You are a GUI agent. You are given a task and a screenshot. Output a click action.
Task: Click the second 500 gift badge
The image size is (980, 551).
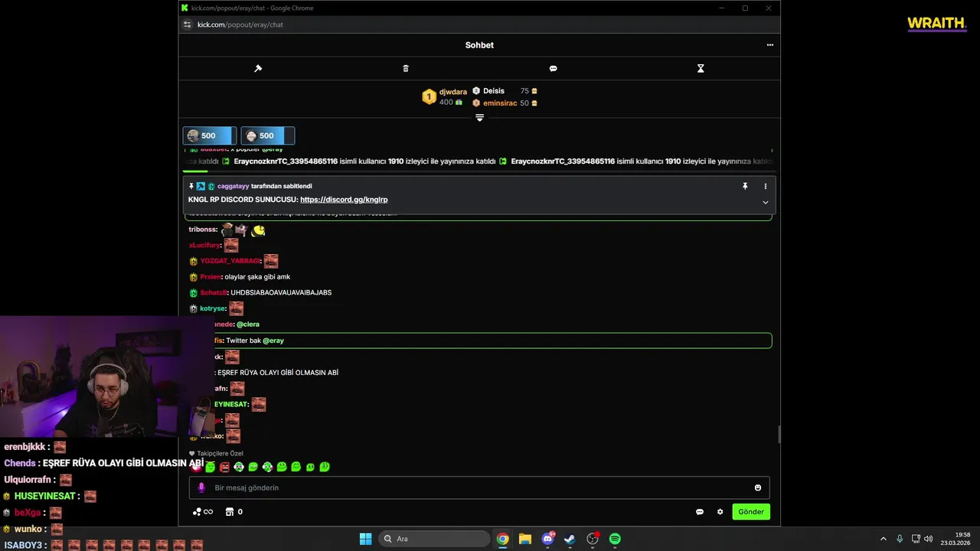[267, 135]
